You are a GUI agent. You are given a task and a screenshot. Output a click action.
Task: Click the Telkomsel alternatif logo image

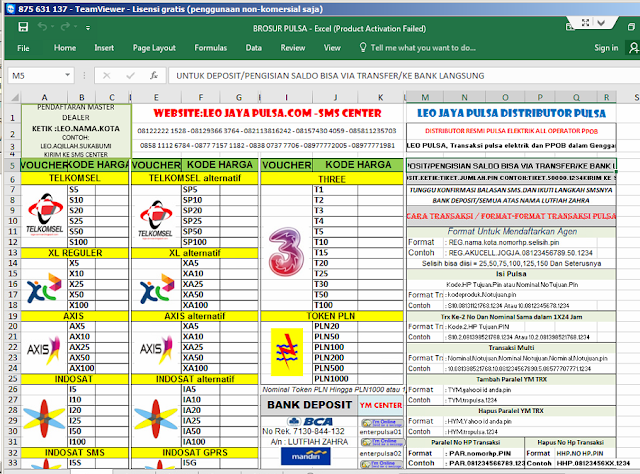click(156, 218)
